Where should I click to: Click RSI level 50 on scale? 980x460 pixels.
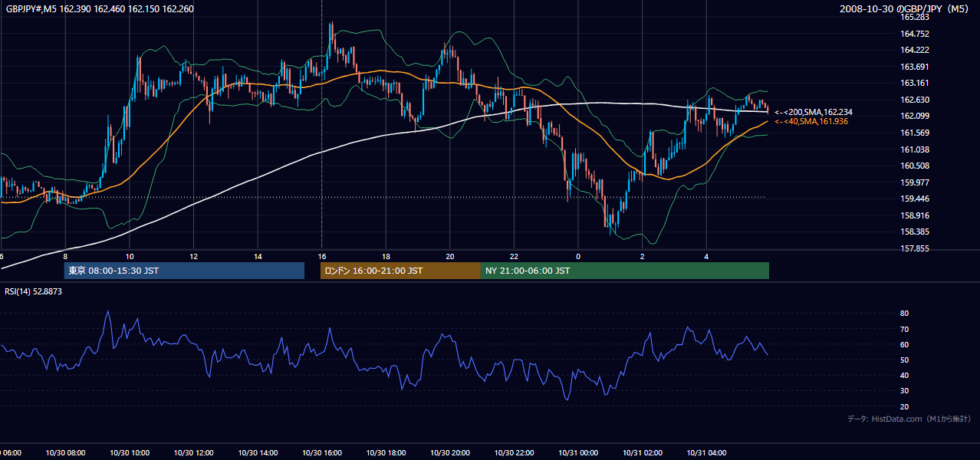pos(905,360)
